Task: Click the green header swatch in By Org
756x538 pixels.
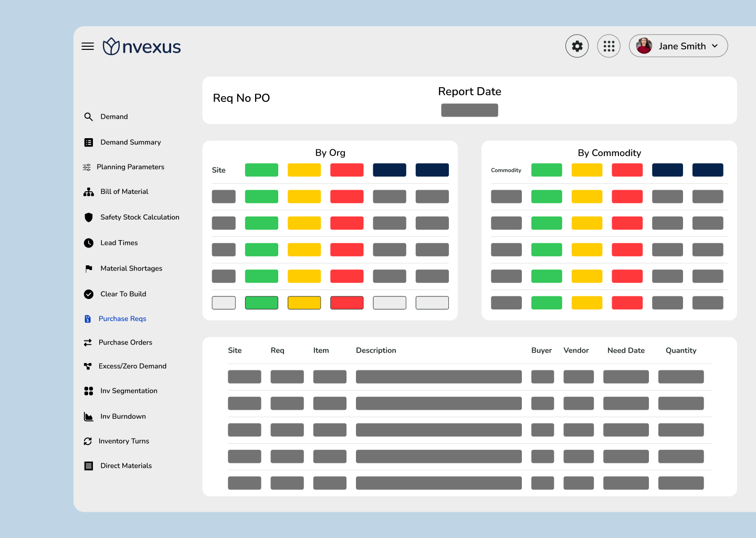Action: (261, 170)
